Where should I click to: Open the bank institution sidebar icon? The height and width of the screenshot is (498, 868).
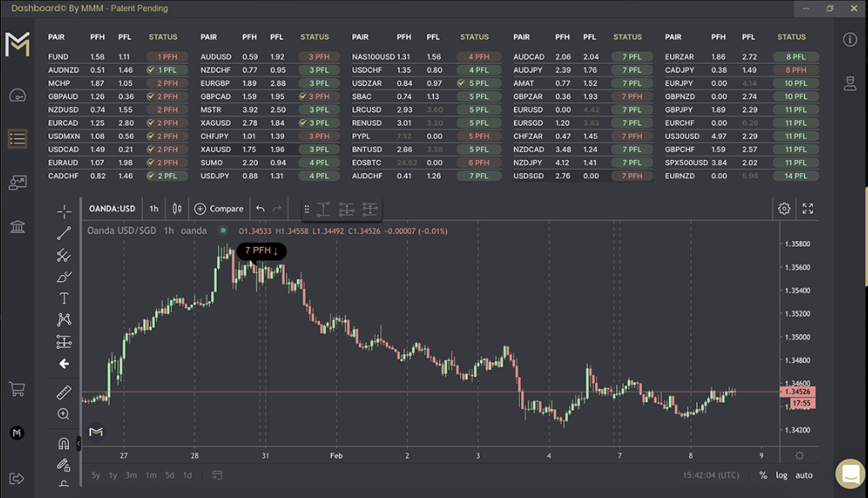pyautogui.click(x=17, y=226)
